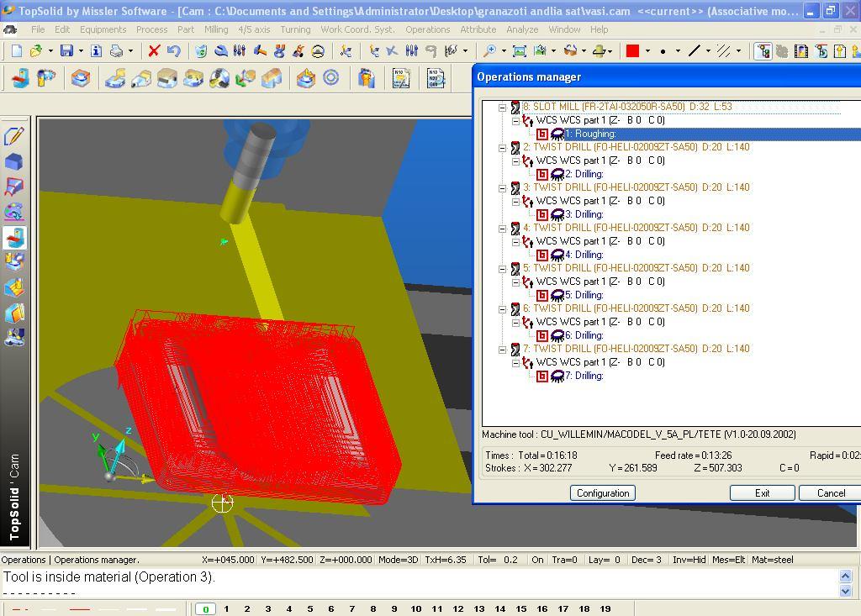Click the bottom car icon in left sidebar
Screen dimensions: 861x616
[x=14, y=336]
